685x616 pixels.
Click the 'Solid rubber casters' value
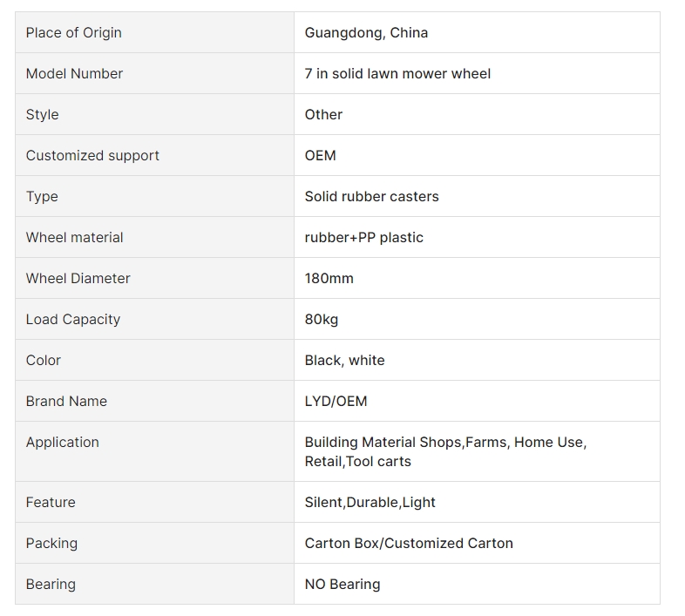click(x=372, y=197)
